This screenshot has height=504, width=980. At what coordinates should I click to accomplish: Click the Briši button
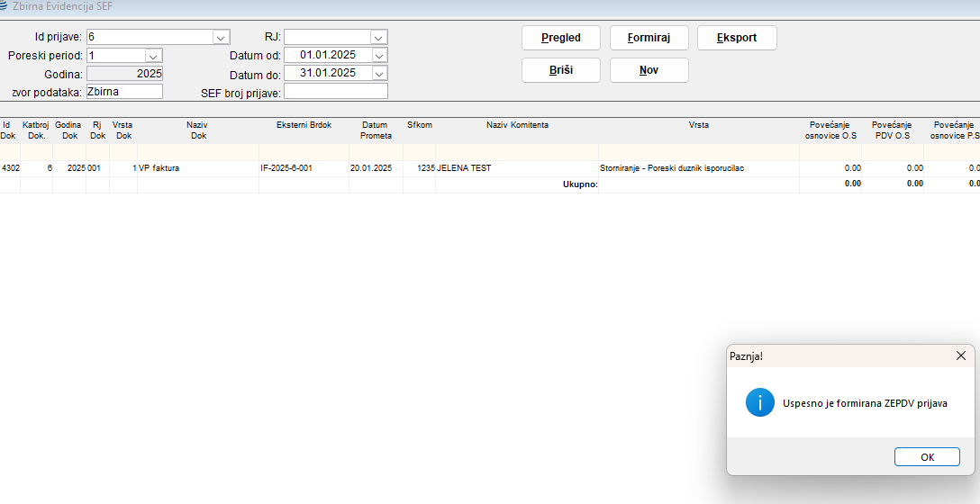coord(560,70)
